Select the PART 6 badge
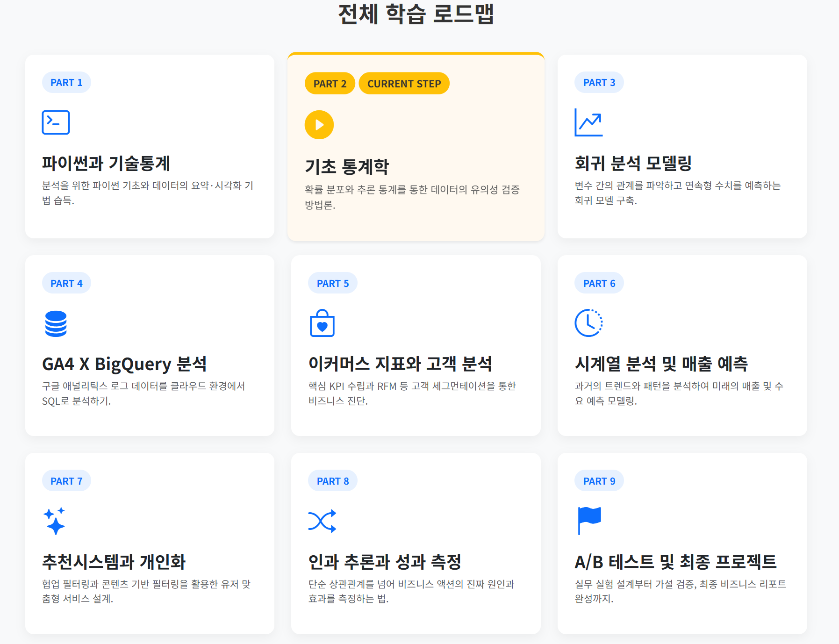The height and width of the screenshot is (644, 839). [x=599, y=283]
